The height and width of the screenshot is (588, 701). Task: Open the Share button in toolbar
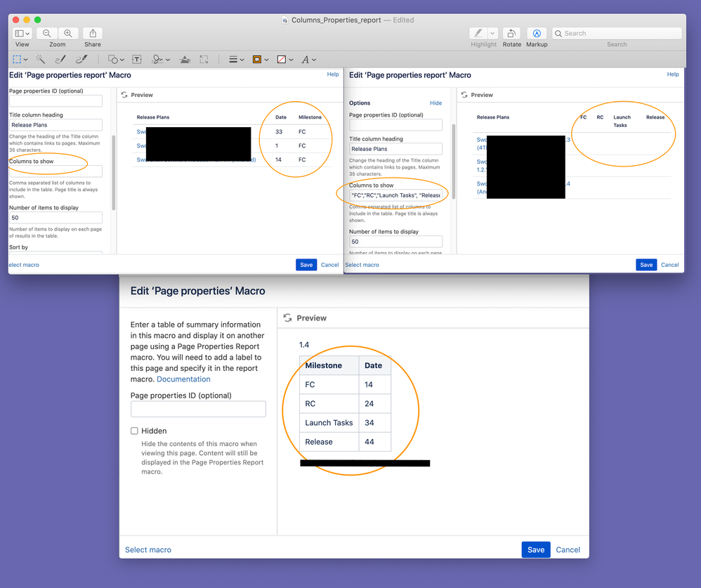[93, 33]
